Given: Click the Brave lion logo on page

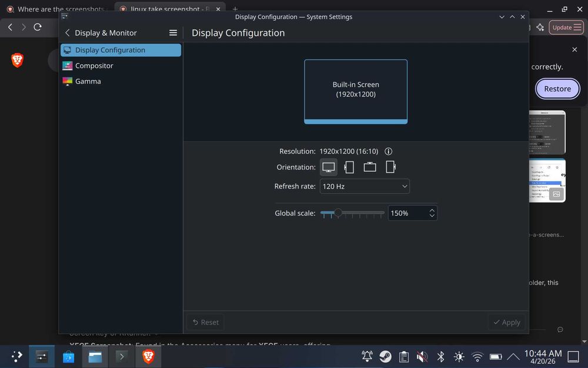Looking at the screenshot, I should click(17, 60).
